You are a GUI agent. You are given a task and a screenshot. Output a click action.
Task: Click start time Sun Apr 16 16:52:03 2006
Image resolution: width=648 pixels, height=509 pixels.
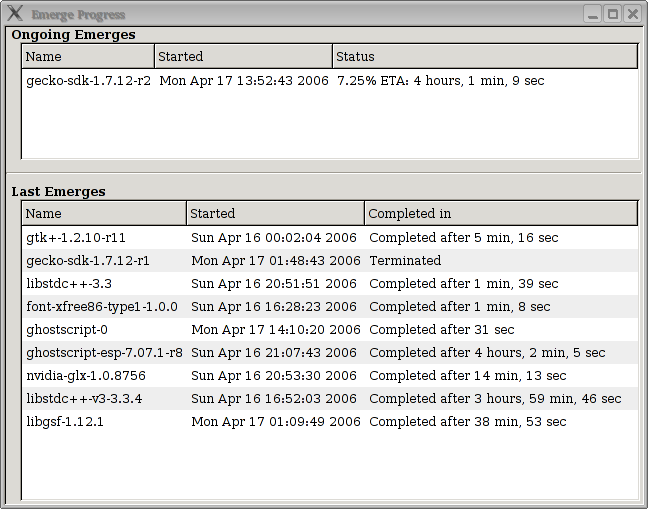tap(274, 399)
